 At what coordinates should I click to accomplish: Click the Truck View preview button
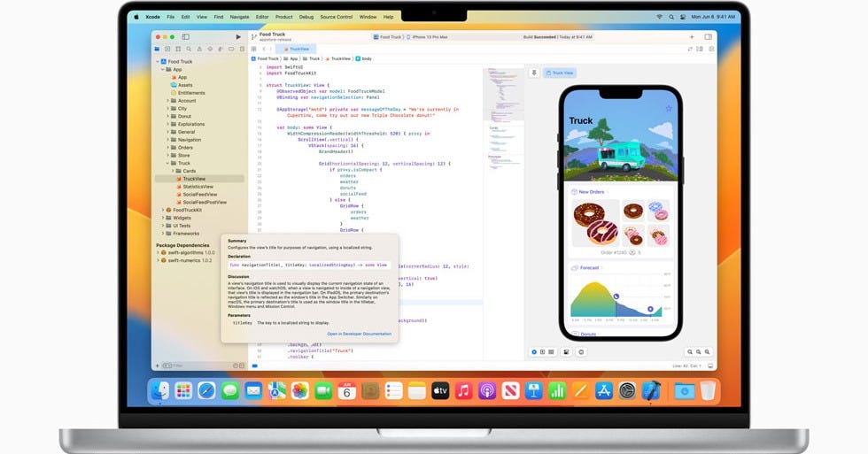560,73
